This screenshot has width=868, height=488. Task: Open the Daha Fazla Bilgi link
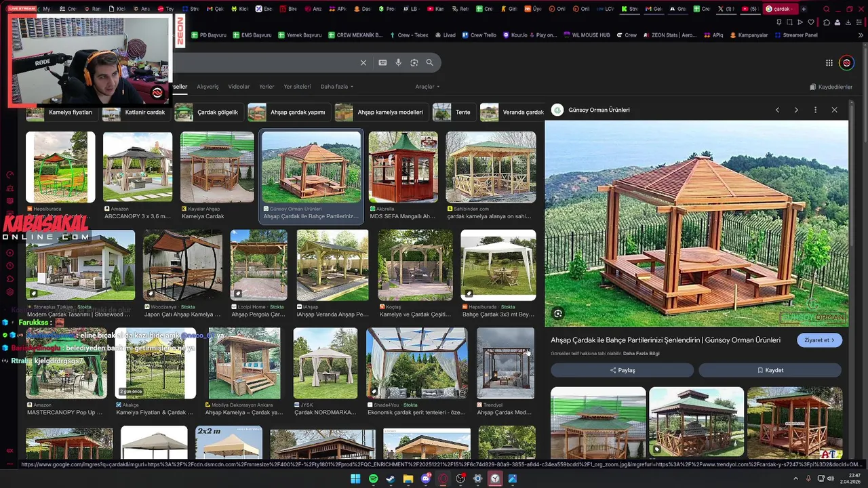click(641, 354)
